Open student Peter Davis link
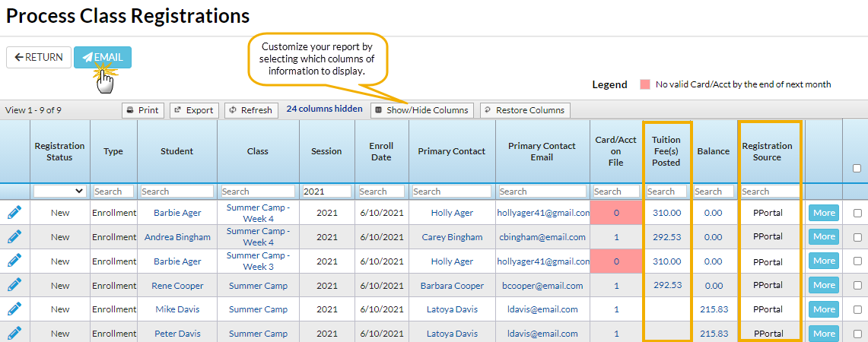Screen dimensions: 868x342 [177, 334]
